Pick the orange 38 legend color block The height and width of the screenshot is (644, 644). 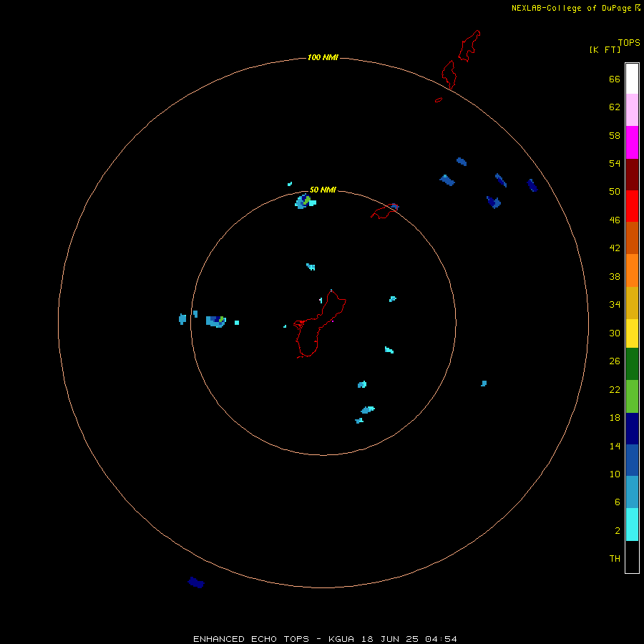click(x=632, y=270)
